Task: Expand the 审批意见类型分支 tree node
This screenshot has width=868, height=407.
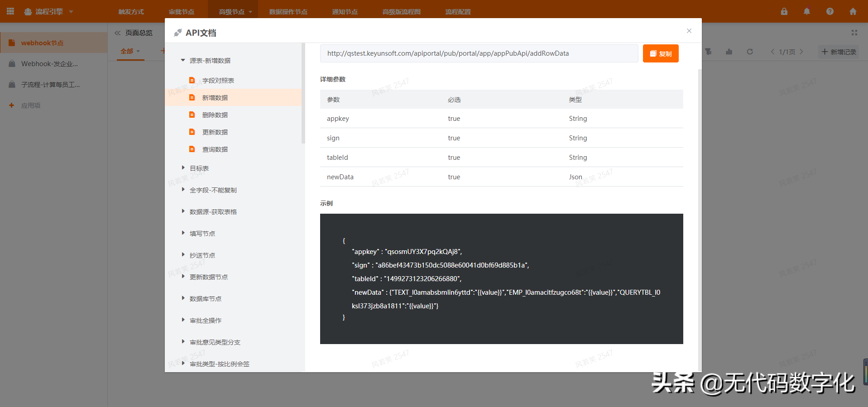Action: [183, 341]
